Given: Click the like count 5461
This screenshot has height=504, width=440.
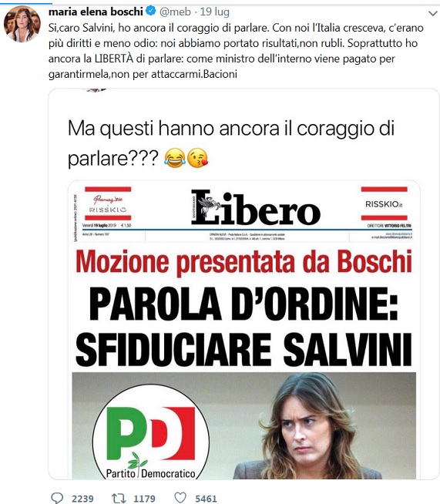Looking at the screenshot, I should tap(206, 499).
